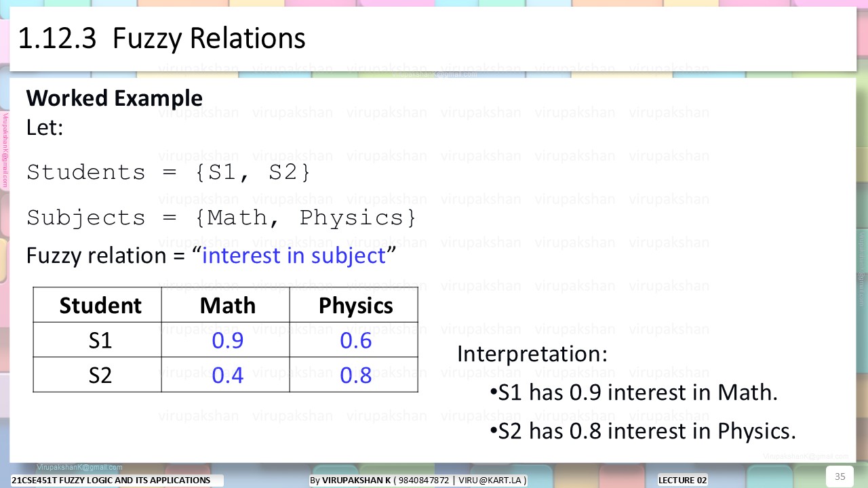Select the Worked Example heading
Viewport: 868px width, 488px height.
pos(114,98)
